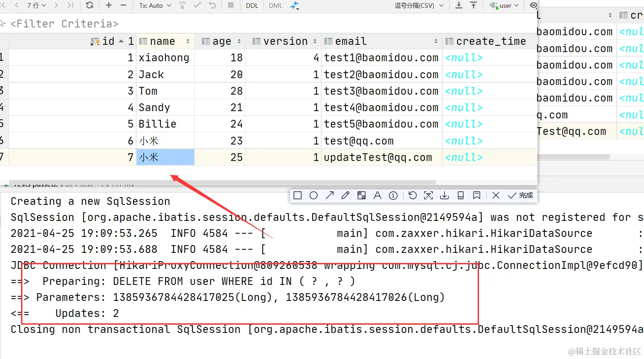Select the test5@baomidou.com email cell
The height and width of the screenshot is (359, 644).
[382, 124]
